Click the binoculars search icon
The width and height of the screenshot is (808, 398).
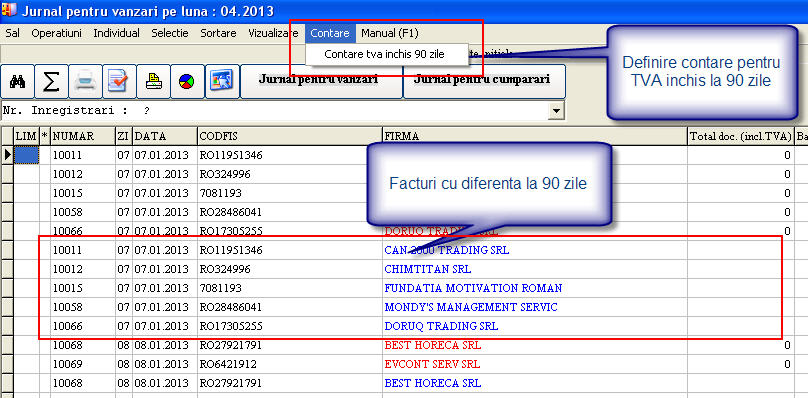click(x=18, y=81)
